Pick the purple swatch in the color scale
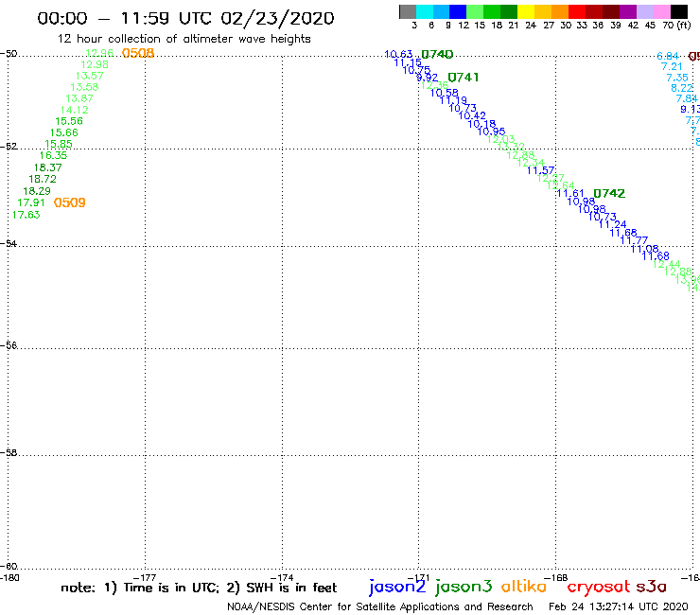Screen dimensions: 700x615 pos(628,12)
